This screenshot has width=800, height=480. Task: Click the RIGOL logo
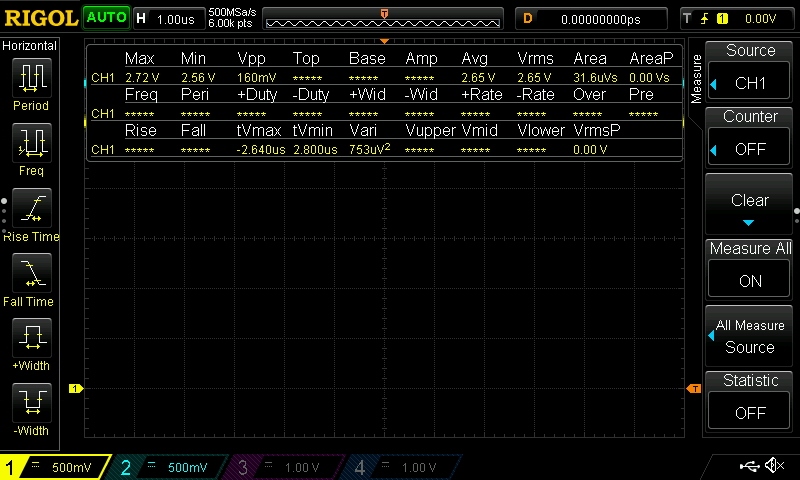click(x=40, y=18)
